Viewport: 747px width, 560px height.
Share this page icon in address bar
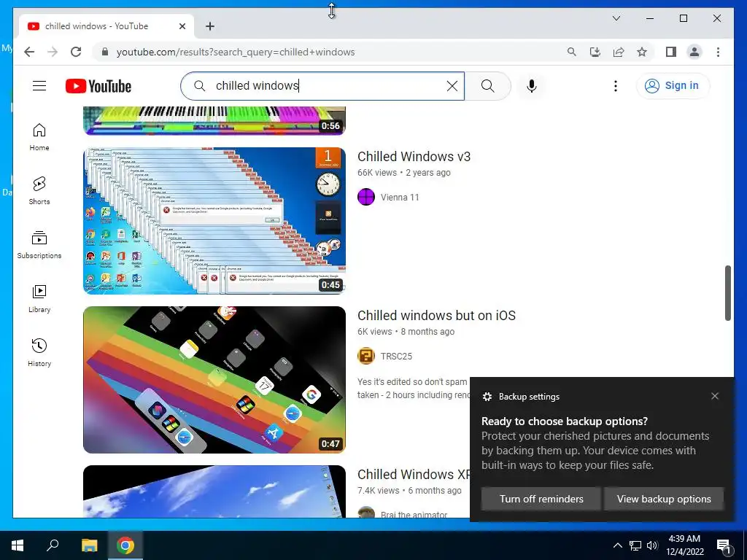619,52
